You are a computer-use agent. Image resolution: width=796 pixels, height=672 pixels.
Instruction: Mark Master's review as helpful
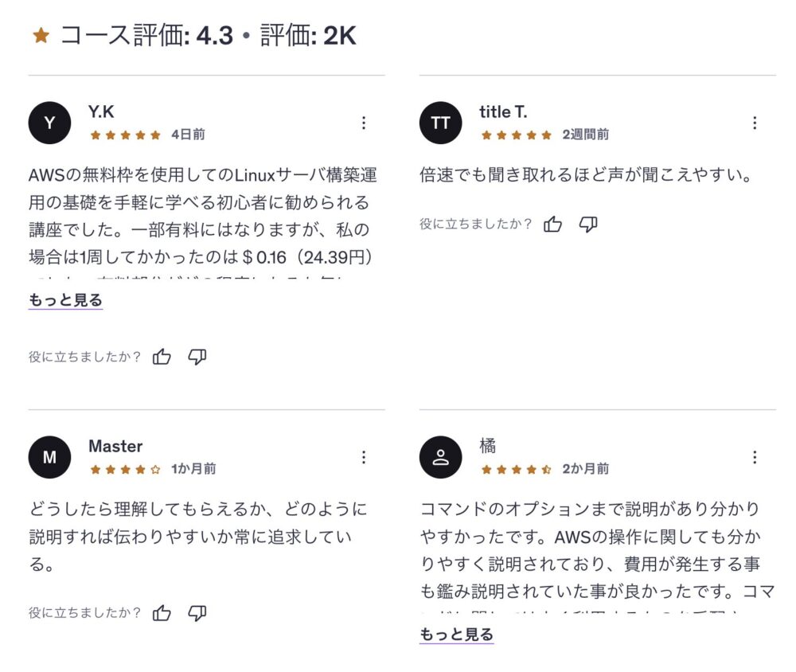click(162, 612)
